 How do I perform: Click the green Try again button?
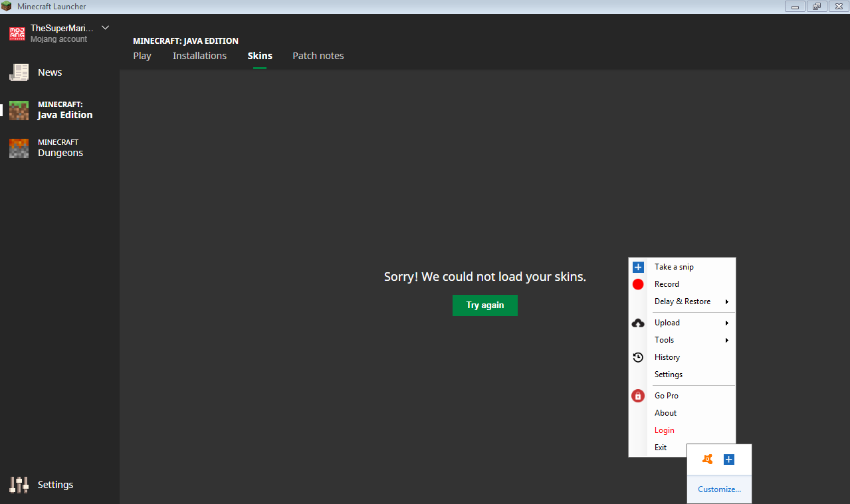pos(485,305)
